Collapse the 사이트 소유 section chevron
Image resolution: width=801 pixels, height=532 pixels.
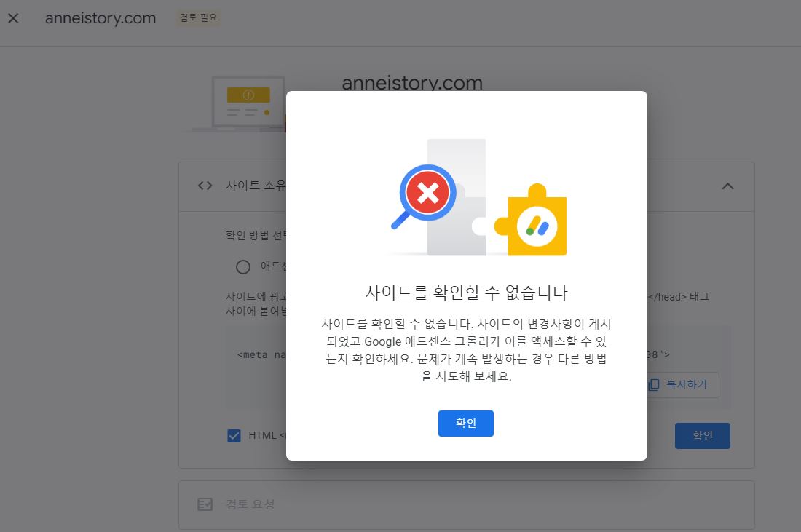click(x=727, y=186)
